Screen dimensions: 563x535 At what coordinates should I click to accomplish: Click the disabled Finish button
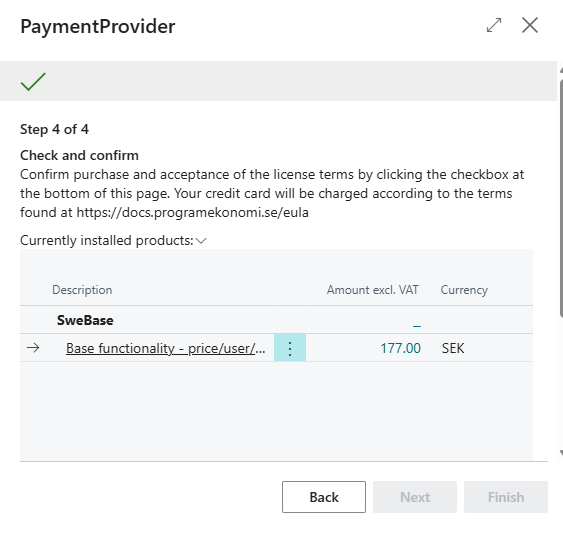pos(506,497)
